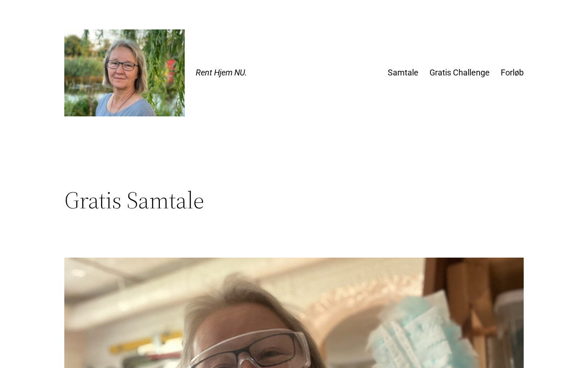Click the woman's face in the header logo
Screen dimensions: 588x368
tap(121, 67)
